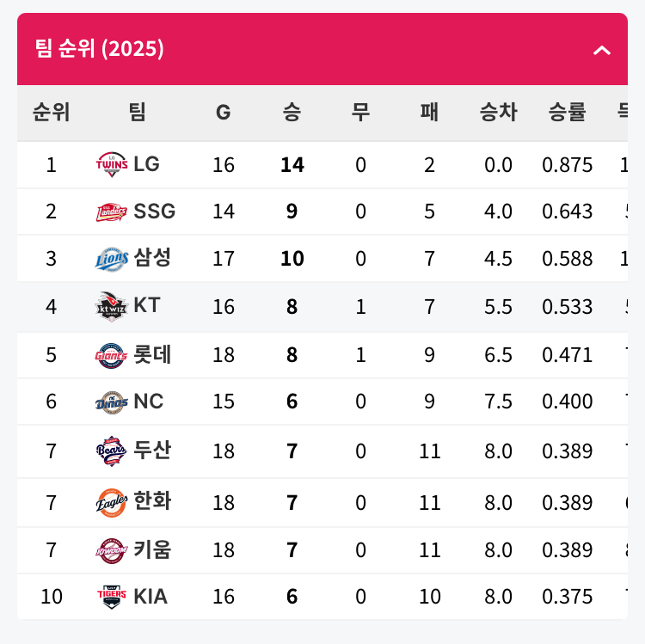Click the KIA Tigers team logo

coord(112,597)
